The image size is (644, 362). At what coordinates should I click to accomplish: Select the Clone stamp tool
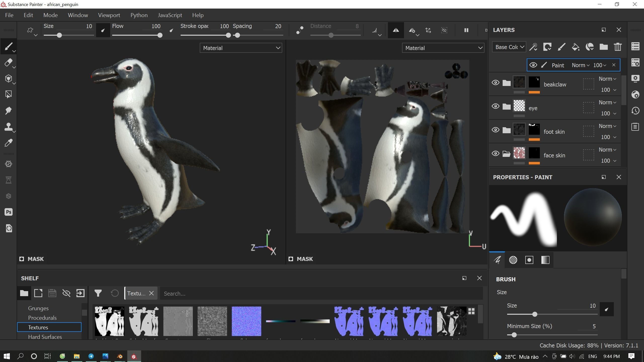pos(8,127)
